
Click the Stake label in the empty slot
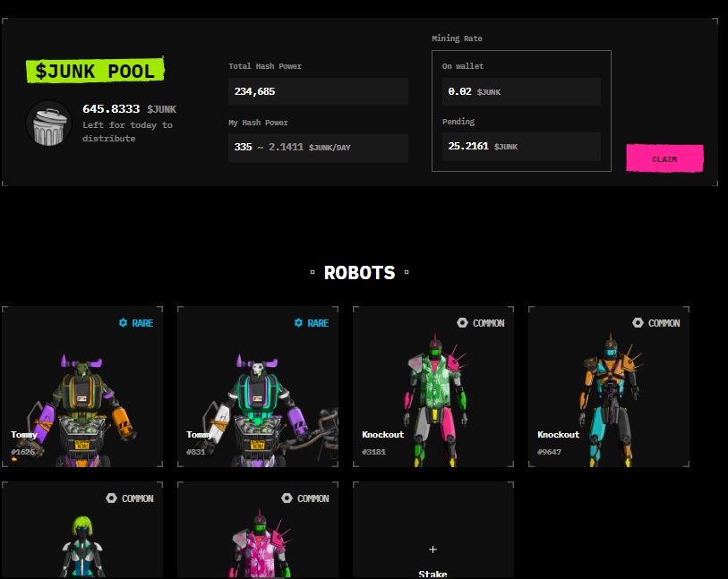point(433,574)
